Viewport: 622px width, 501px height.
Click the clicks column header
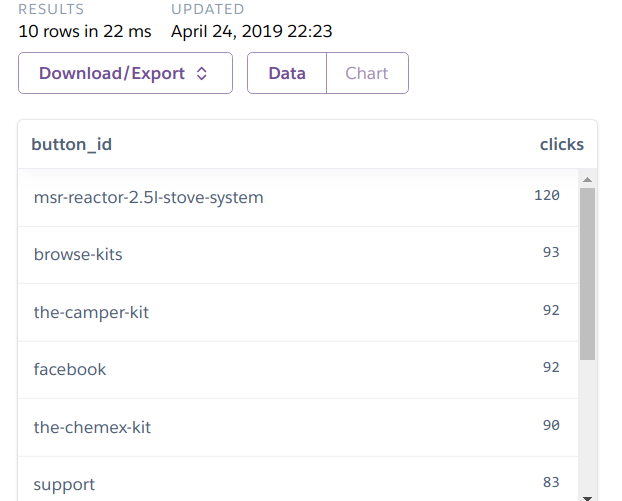(561, 144)
